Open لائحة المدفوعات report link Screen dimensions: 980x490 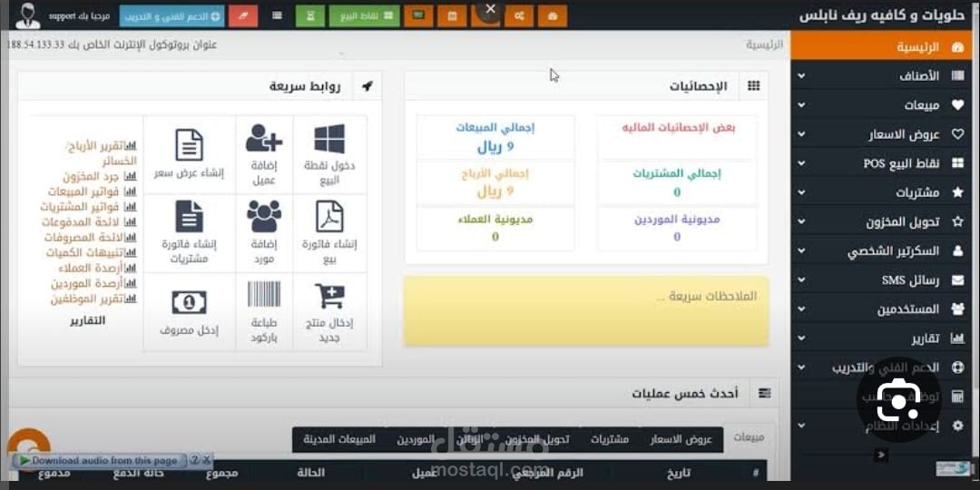click(89, 222)
